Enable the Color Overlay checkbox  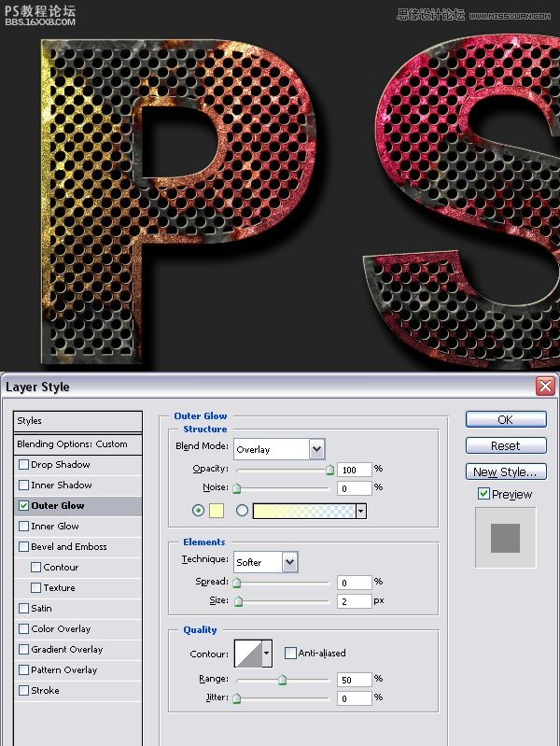(23, 628)
